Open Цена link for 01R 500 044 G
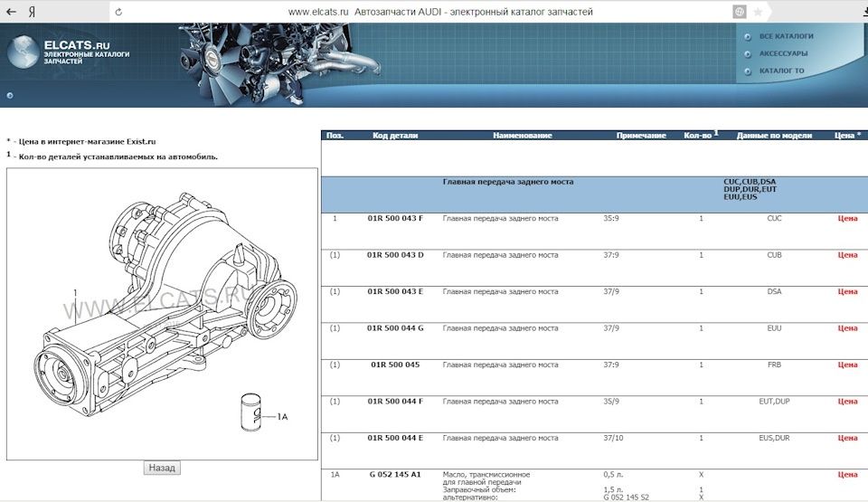Viewport: 868px width, 502px height. pos(847,328)
